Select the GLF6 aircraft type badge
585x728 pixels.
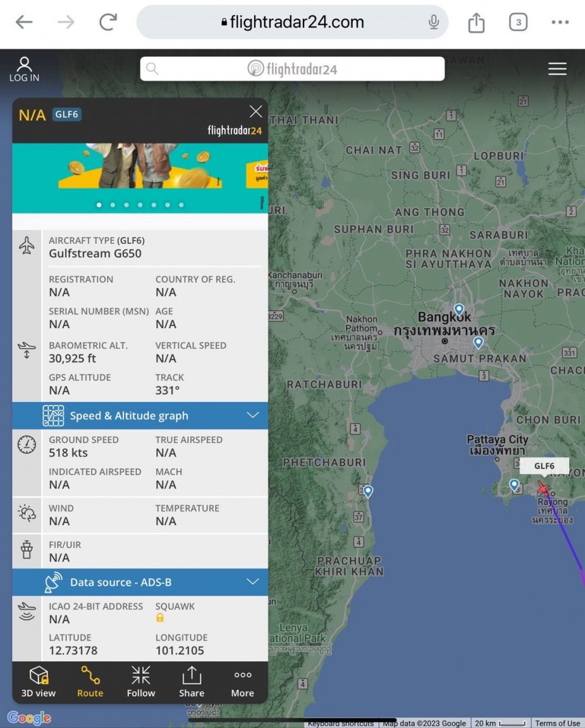[66, 114]
